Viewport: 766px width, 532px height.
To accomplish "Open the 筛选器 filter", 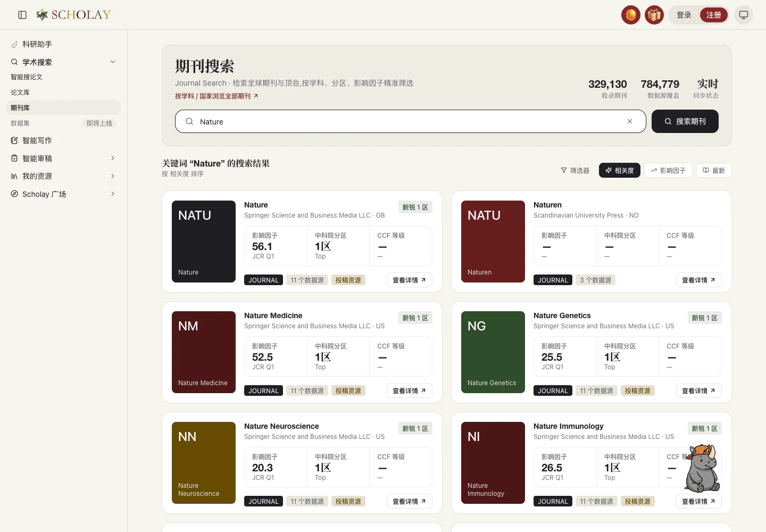I will [575, 170].
